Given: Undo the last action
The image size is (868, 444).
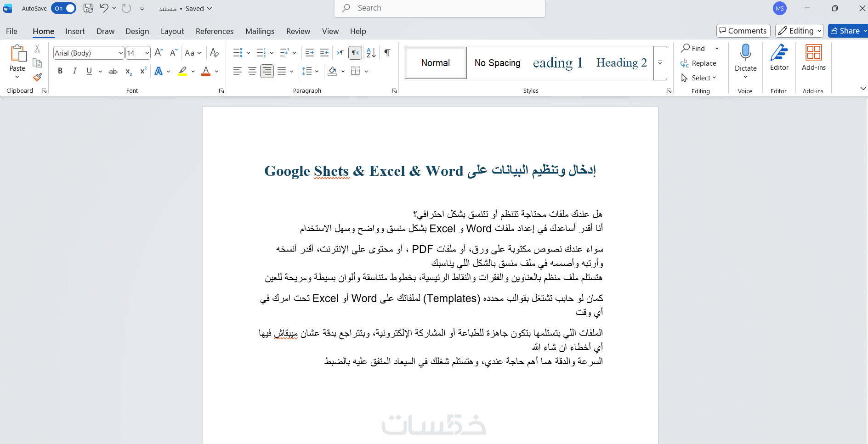Looking at the screenshot, I should pyautogui.click(x=104, y=8).
